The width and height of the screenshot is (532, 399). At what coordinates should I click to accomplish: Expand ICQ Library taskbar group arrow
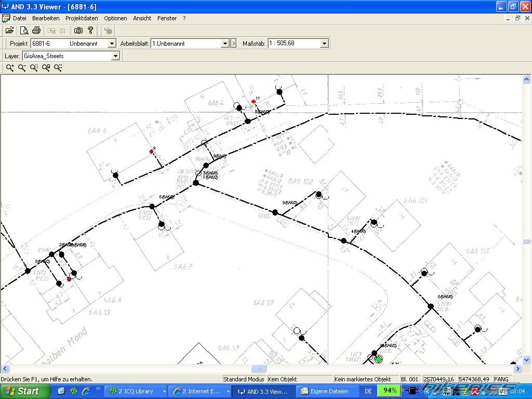coord(164,392)
